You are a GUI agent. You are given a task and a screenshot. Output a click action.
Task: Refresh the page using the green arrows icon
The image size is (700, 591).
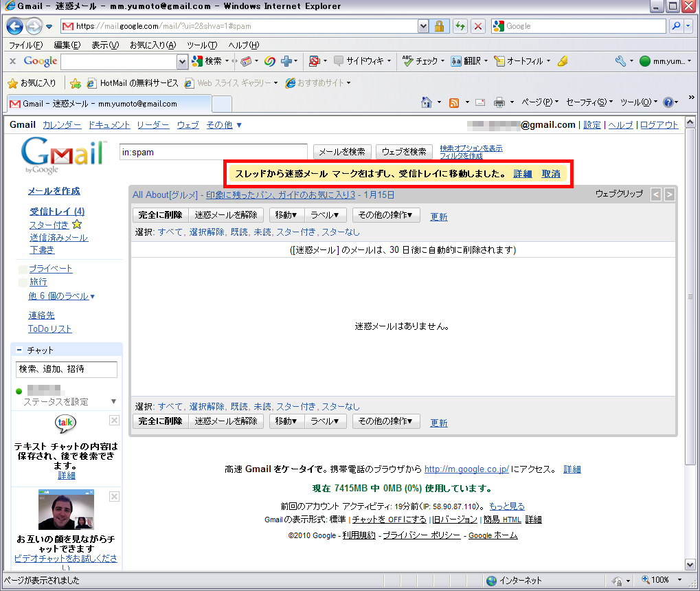tap(460, 26)
